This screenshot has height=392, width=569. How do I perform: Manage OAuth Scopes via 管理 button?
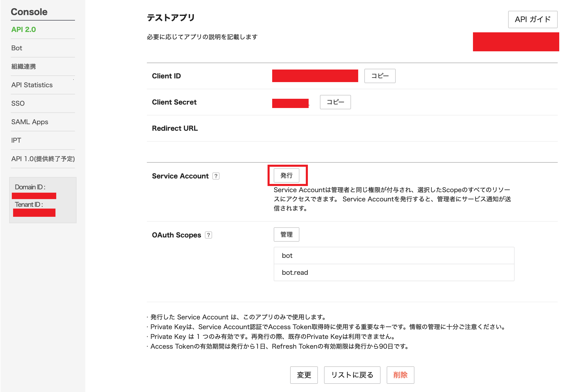286,234
